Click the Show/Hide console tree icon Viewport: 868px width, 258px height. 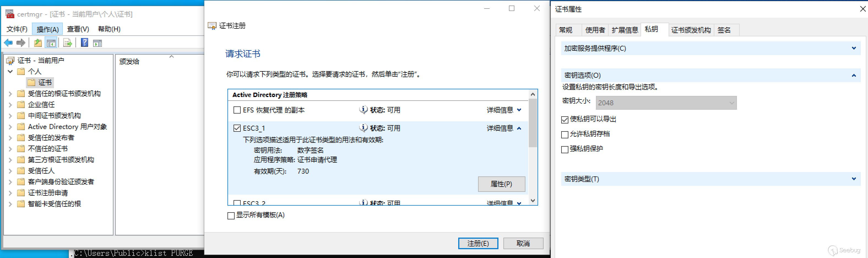point(51,43)
